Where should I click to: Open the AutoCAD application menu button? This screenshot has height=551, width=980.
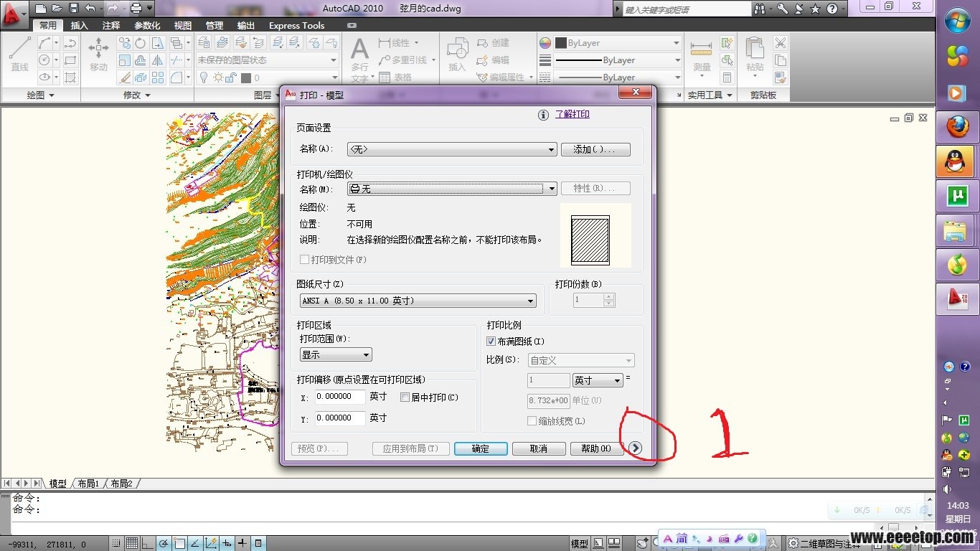pos(14,13)
